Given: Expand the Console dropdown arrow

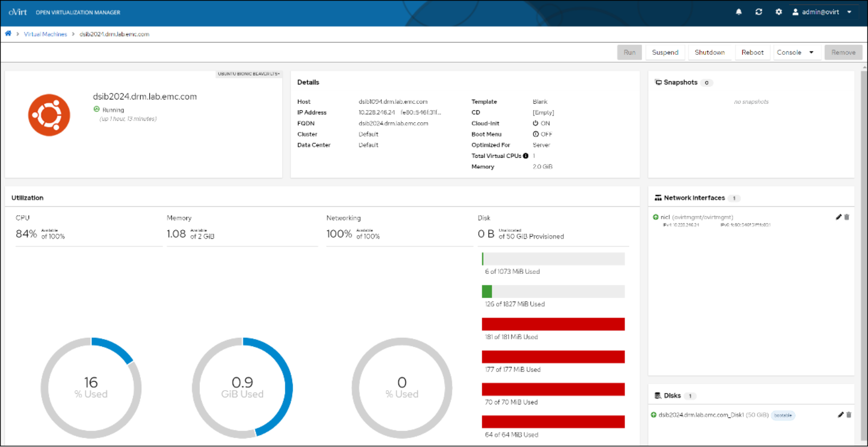Looking at the screenshot, I should coord(812,52).
